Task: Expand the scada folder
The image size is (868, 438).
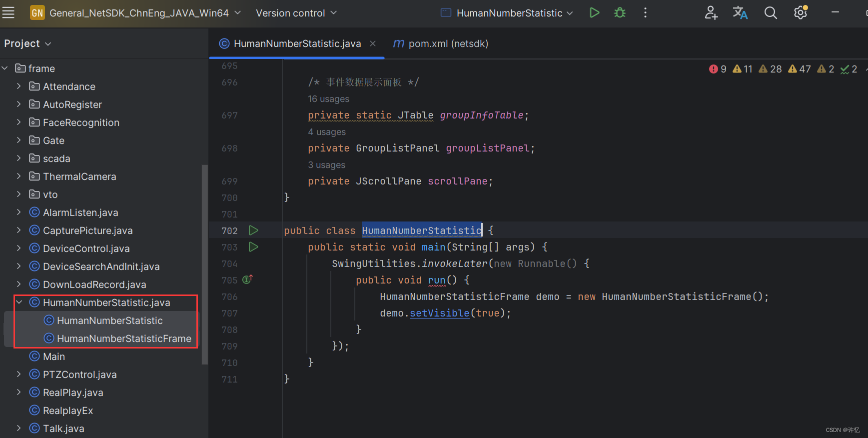Action: [19, 158]
